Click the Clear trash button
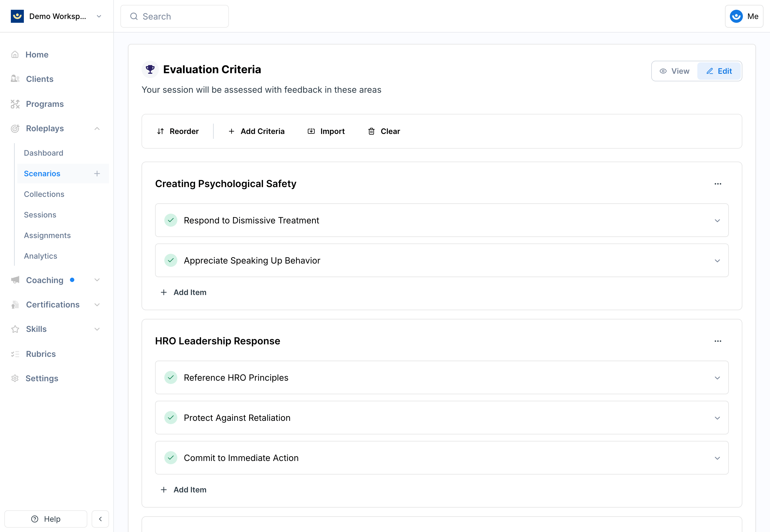770x532 pixels. click(384, 131)
